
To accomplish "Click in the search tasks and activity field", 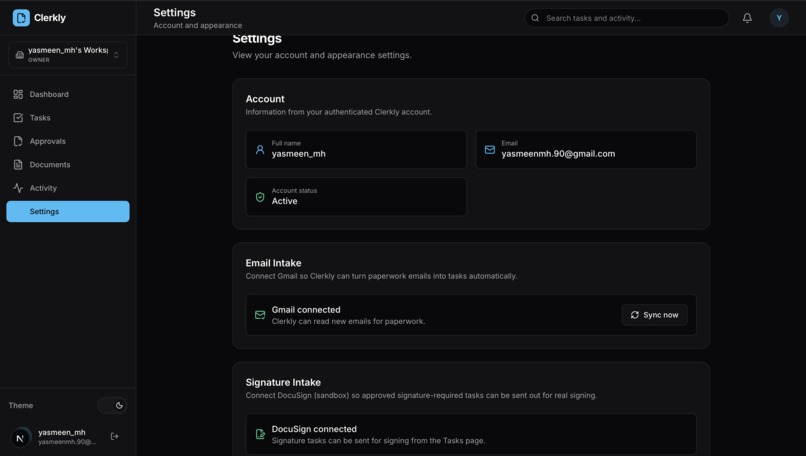I will click(626, 18).
